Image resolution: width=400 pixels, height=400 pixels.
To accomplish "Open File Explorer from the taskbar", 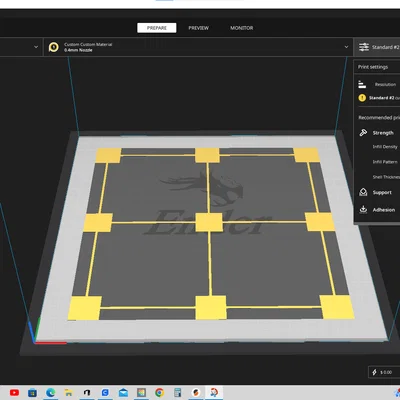I will [68, 393].
